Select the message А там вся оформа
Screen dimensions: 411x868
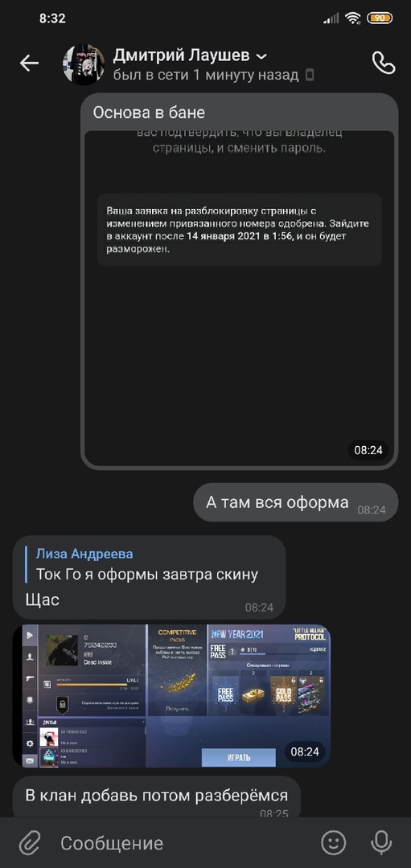click(296, 502)
